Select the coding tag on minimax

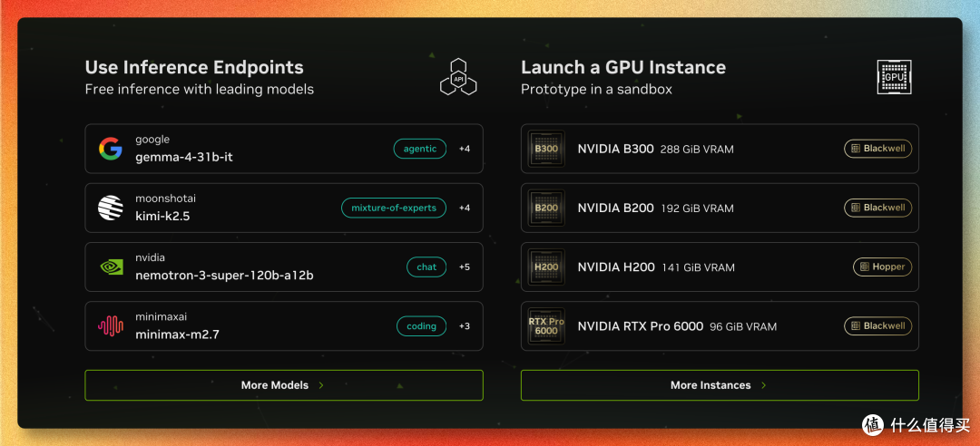(x=421, y=326)
